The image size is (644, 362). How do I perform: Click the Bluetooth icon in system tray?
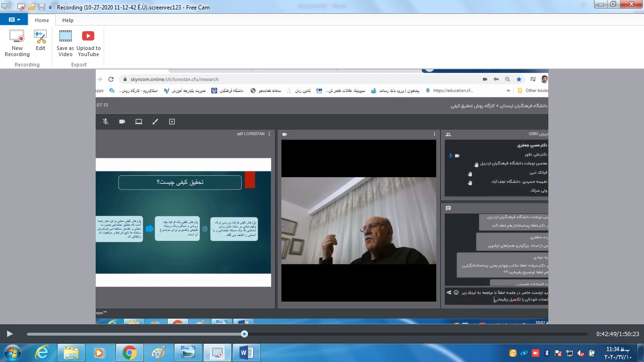tap(547, 353)
